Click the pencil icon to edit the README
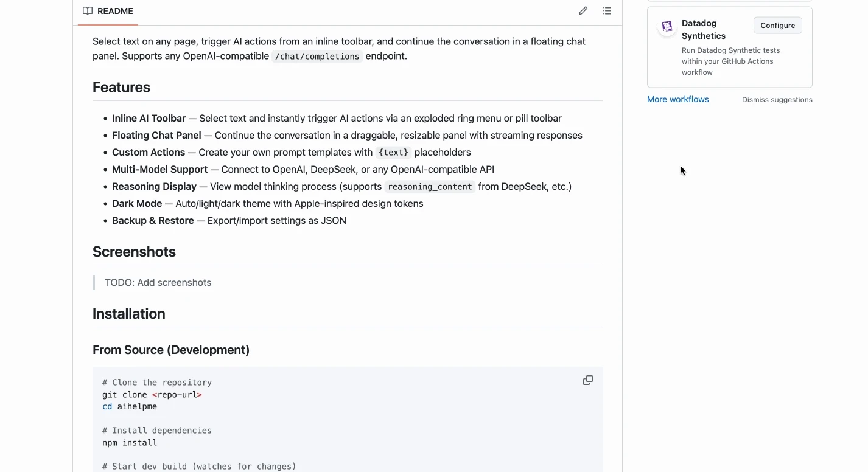The image size is (868, 472). (x=583, y=10)
